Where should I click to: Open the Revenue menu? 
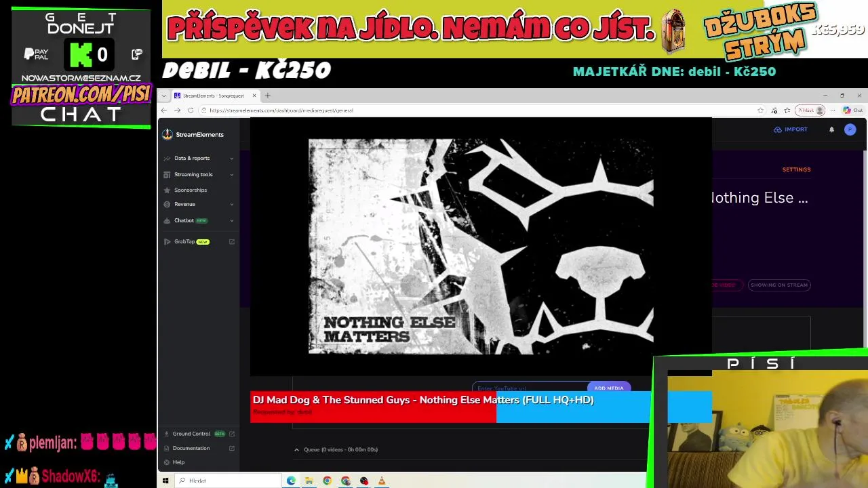(x=184, y=205)
